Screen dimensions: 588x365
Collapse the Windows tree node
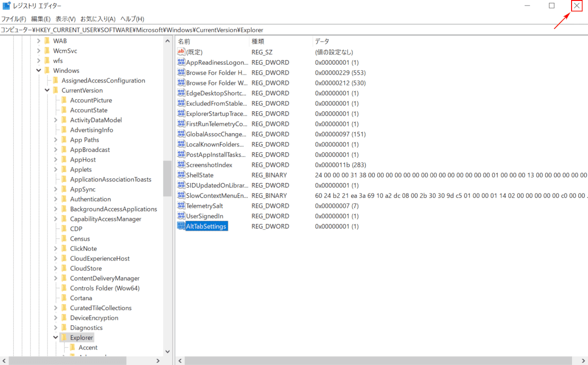(x=39, y=71)
